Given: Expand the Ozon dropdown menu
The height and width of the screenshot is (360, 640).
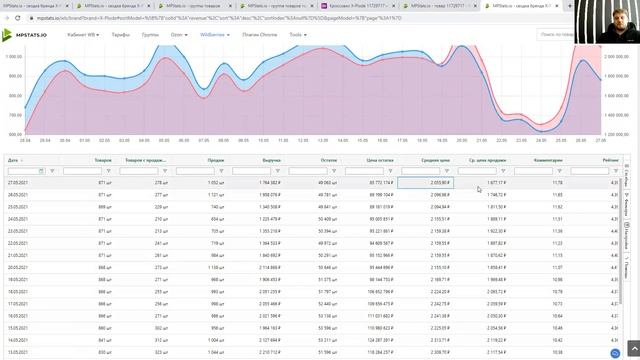Looking at the screenshot, I should (179, 35).
